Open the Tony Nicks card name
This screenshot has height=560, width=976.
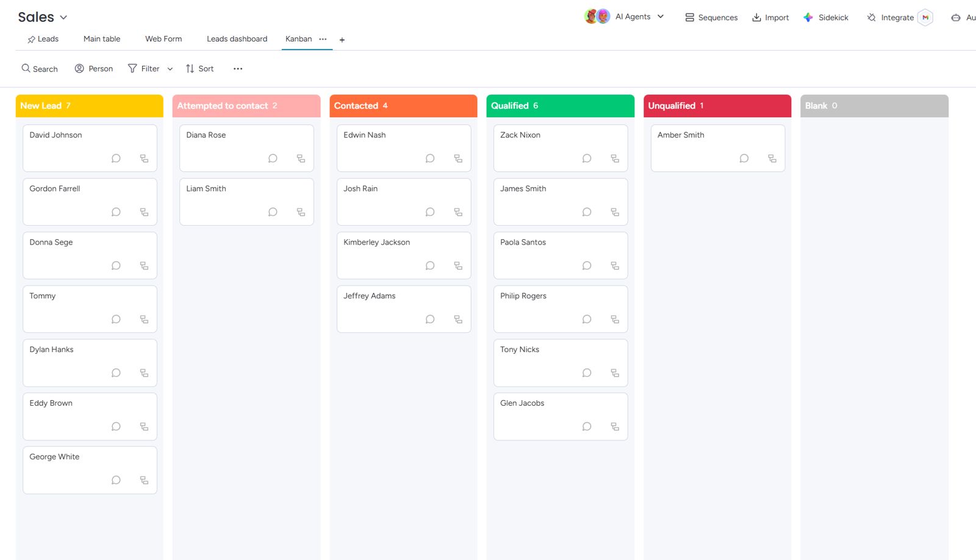[x=520, y=350]
